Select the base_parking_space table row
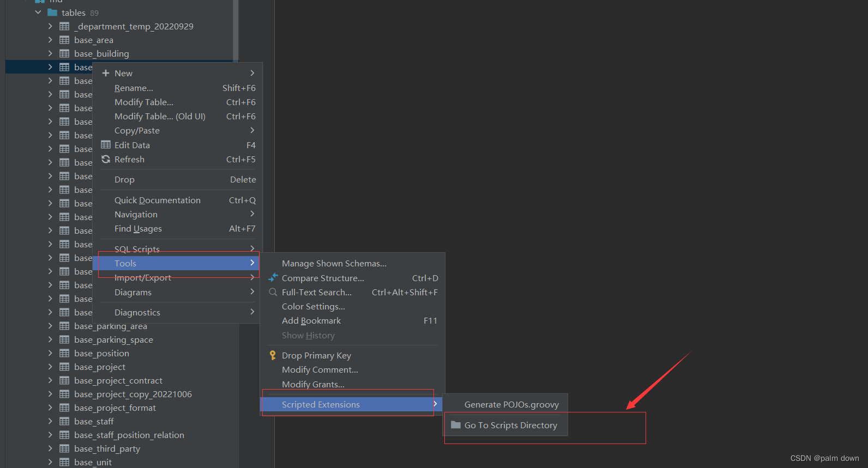 click(122, 339)
